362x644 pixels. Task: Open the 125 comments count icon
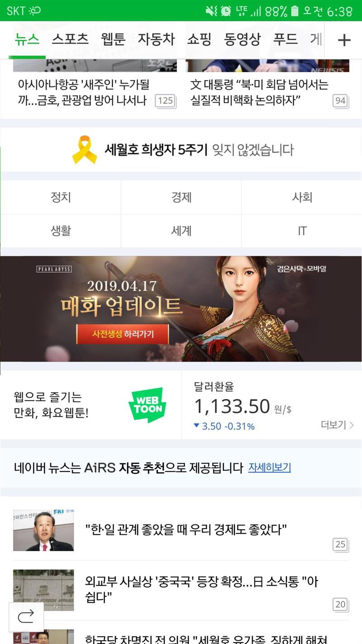coord(165,101)
